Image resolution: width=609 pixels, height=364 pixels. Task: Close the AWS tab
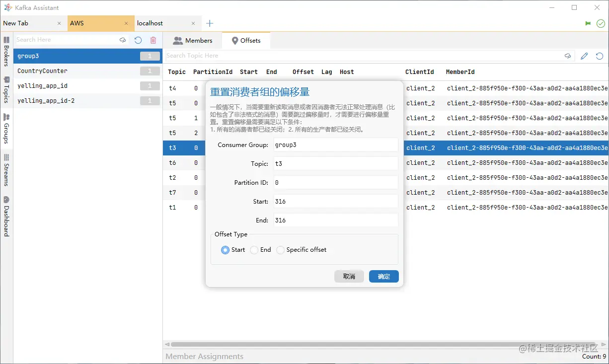pyautogui.click(x=126, y=23)
